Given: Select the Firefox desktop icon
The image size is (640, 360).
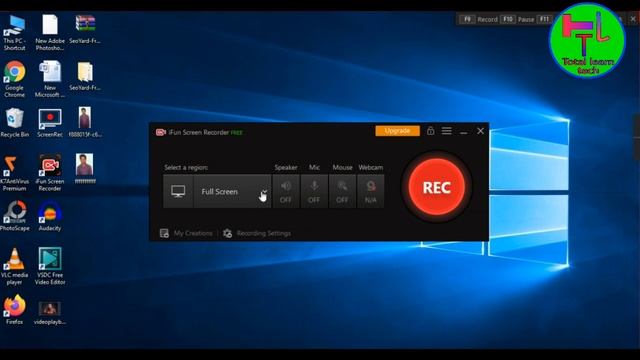Looking at the screenshot, I should click(14, 310).
